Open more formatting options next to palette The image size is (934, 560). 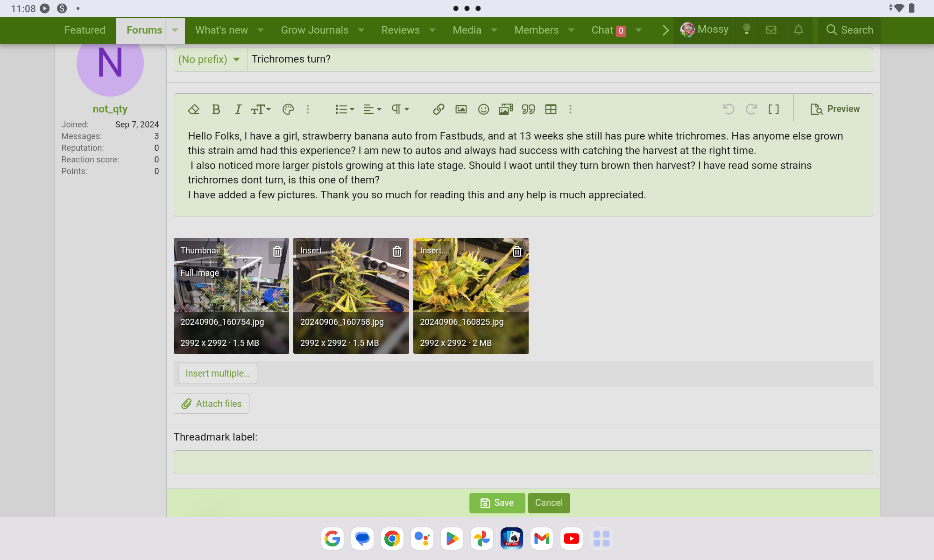pyautogui.click(x=308, y=109)
